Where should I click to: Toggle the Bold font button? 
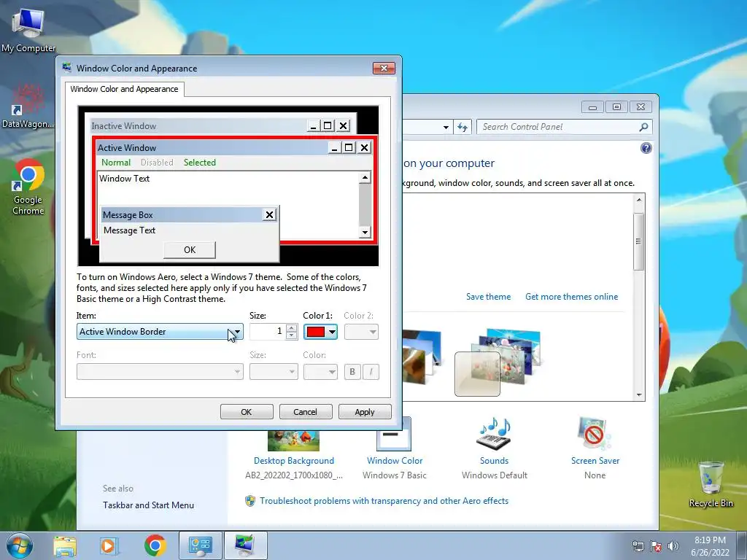pos(352,371)
